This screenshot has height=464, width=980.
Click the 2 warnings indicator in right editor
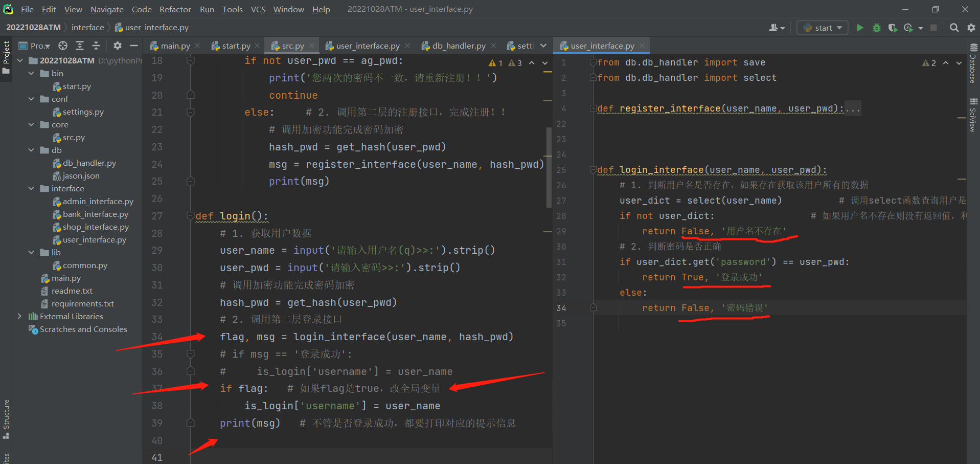(x=929, y=63)
